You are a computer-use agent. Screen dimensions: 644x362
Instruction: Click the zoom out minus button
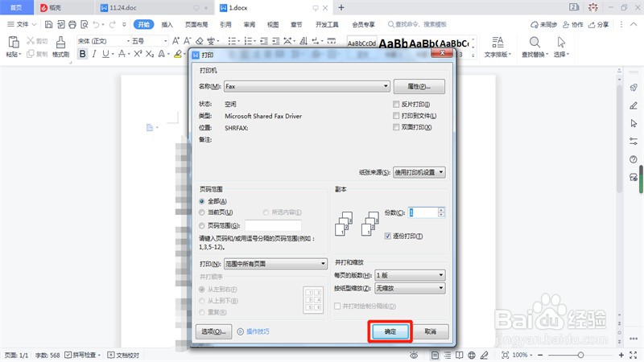tap(540, 355)
